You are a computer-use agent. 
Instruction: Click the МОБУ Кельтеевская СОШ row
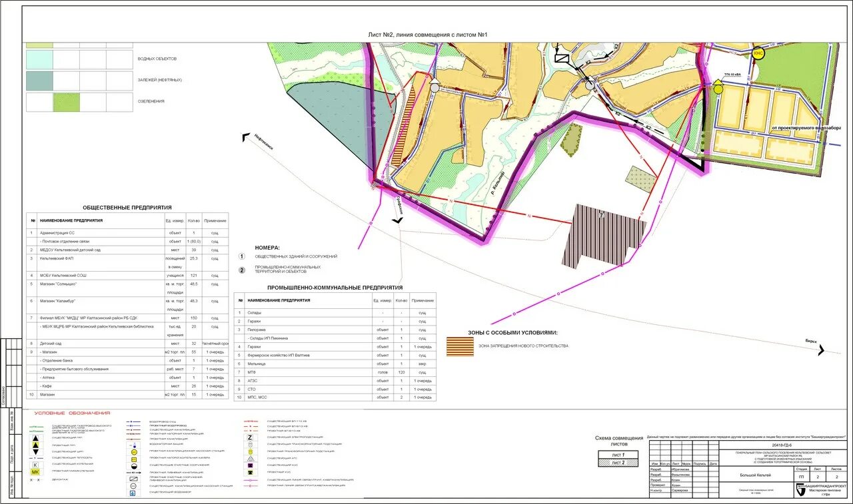(x=127, y=275)
